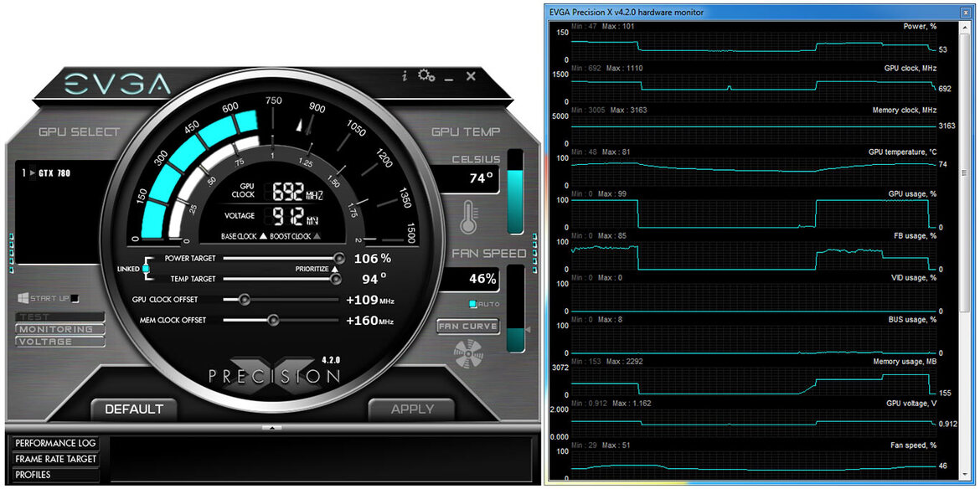Open the settings gears icon

click(427, 75)
